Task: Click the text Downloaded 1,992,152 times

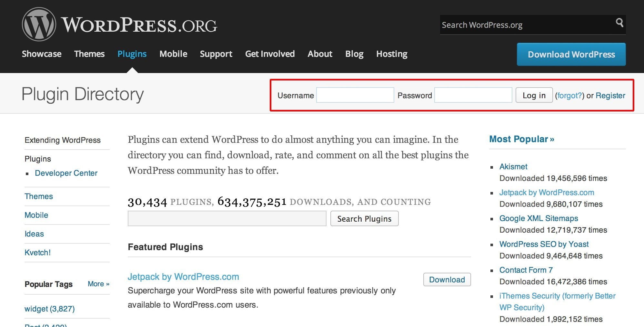Action: coord(551,319)
